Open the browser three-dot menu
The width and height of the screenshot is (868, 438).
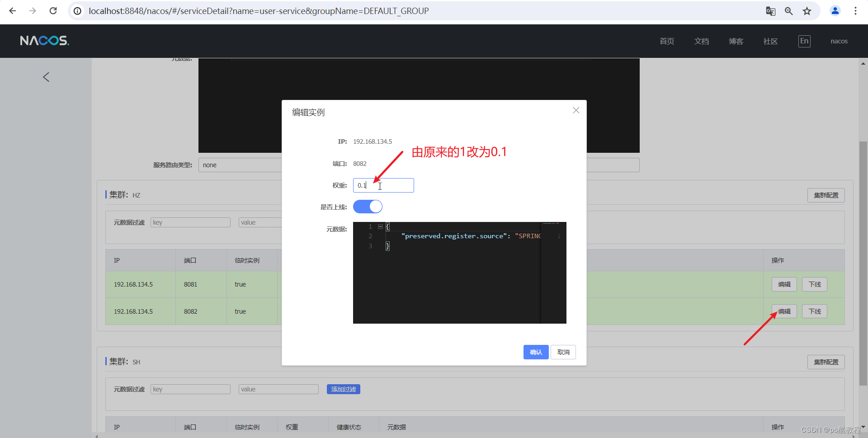click(855, 11)
